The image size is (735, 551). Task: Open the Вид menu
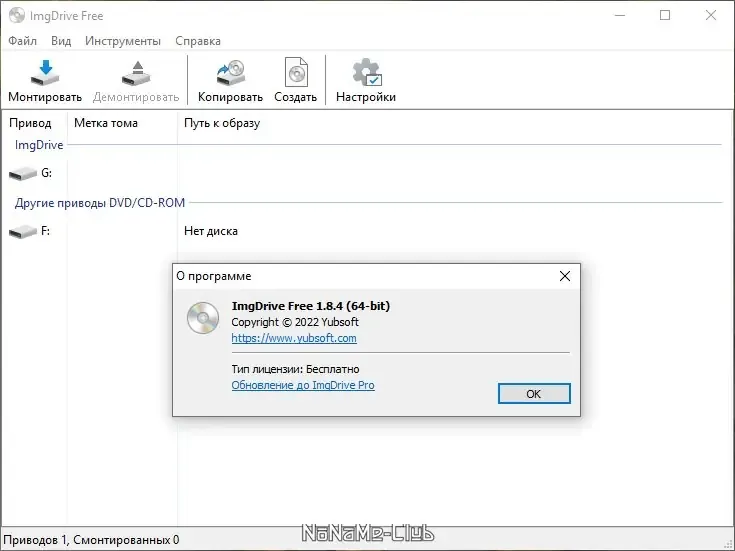pyautogui.click(x=61, y=41)
